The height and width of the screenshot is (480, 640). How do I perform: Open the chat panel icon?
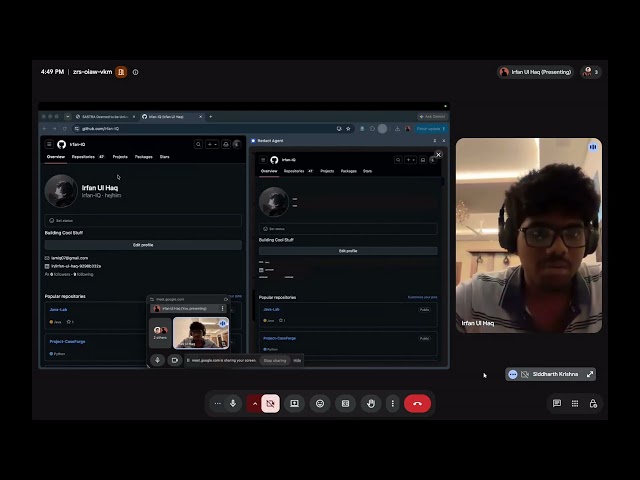point(557,403)
